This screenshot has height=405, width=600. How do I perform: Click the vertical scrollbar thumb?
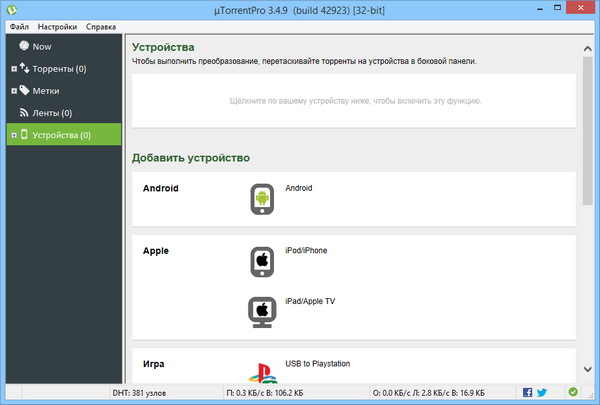(x=587, y=131)
